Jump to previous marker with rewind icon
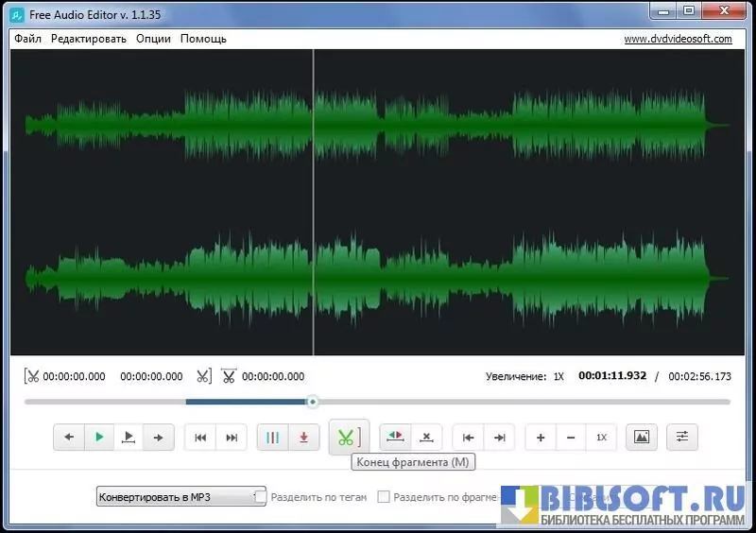The height and width of the screenshot is (533, 756). point(200,438)
